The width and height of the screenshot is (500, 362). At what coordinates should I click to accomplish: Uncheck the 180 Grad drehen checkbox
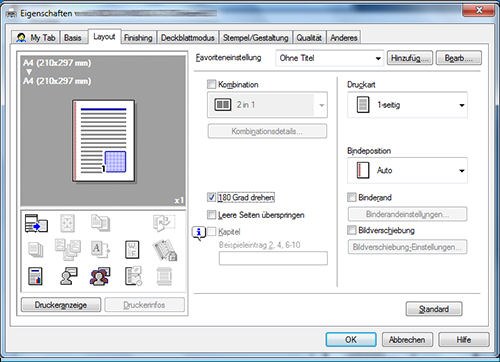(x=211, y=197)
